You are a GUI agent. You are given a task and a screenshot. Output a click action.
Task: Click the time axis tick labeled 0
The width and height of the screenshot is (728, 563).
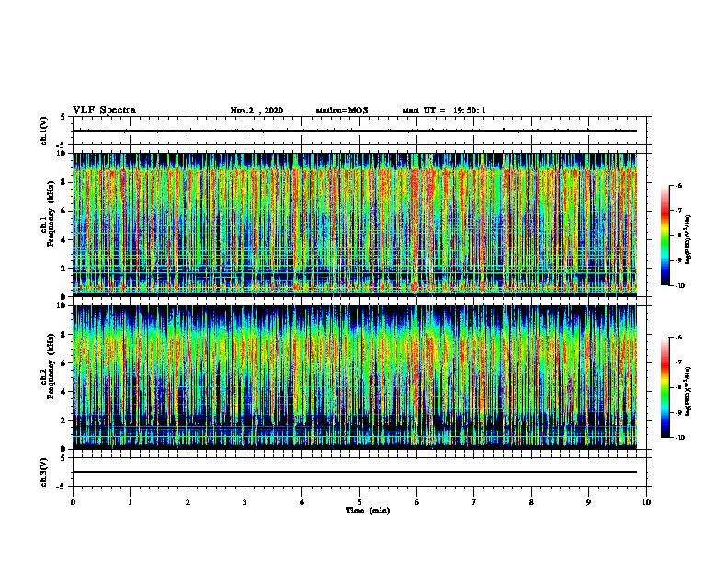[73, 501]
